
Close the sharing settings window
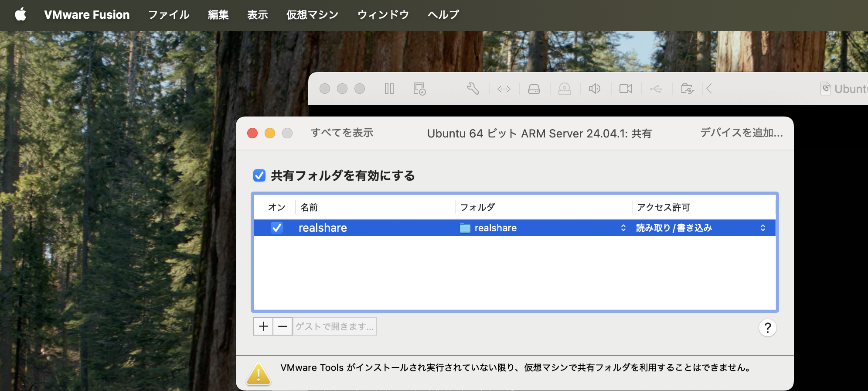click(x=252, y=133)
